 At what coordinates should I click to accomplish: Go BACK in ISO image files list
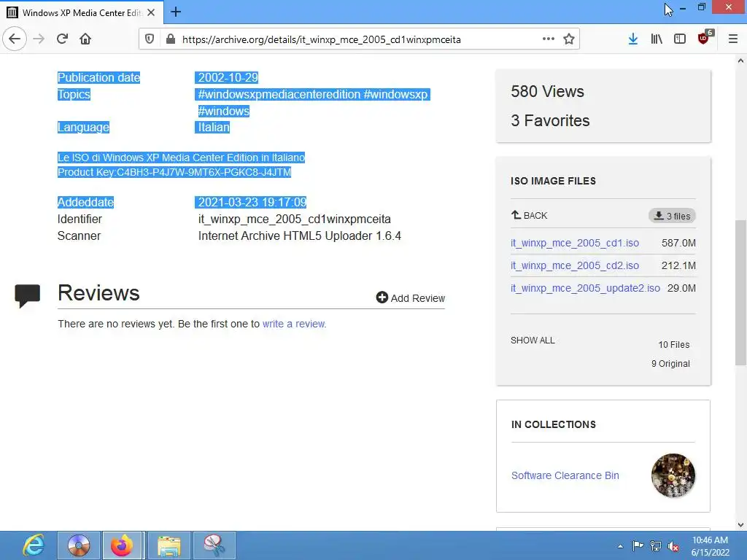[530, 215]
